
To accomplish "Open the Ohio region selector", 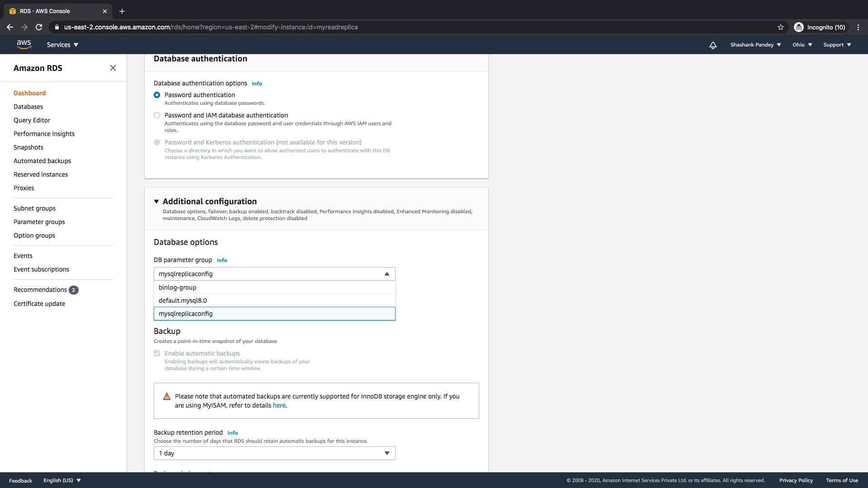I will tap(802, 45).
